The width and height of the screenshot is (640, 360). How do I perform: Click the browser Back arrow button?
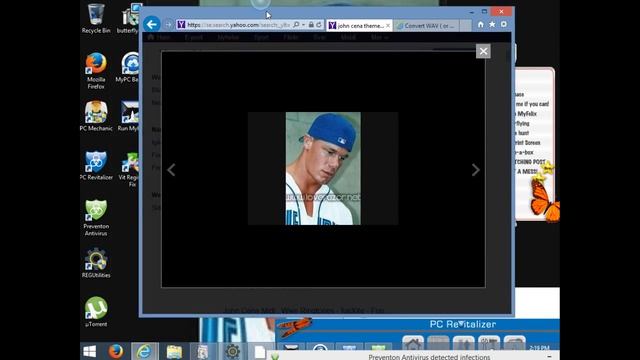point(152,24)
